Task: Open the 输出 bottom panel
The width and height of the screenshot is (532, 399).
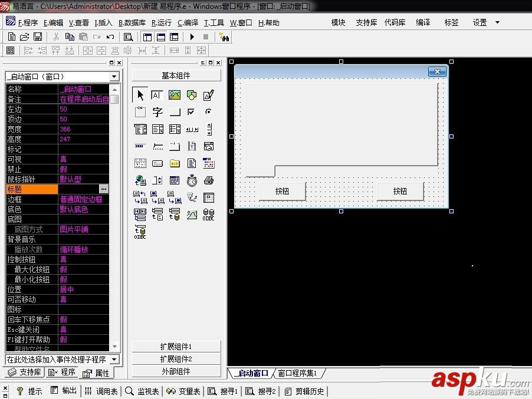Action: tap(64, 391)
